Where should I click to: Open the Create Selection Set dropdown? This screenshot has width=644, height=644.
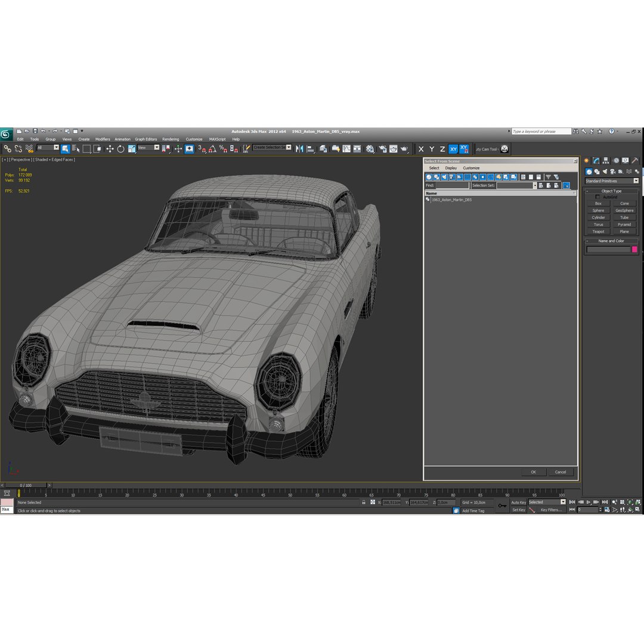coord(273,147)
